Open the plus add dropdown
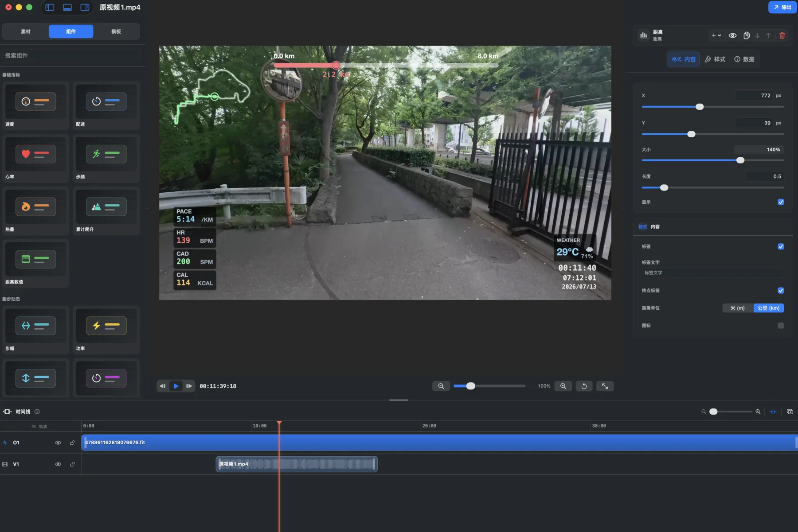The image size is (798, 532). 716,35
